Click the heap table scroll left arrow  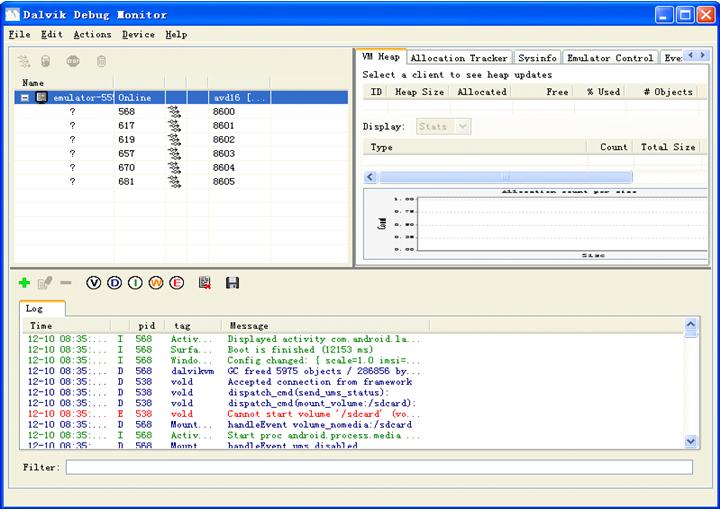[x=371, y=177]
